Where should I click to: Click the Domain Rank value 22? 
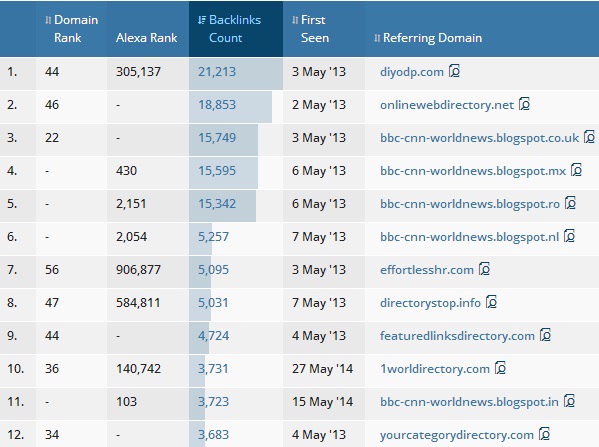[52, 138]
